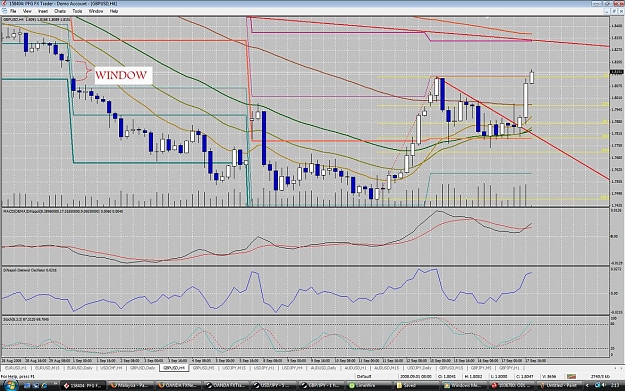The width and height of the screenshot is (625, 391).
Task: Show hidden system tray icons arrow
Action: click(588, 385)
